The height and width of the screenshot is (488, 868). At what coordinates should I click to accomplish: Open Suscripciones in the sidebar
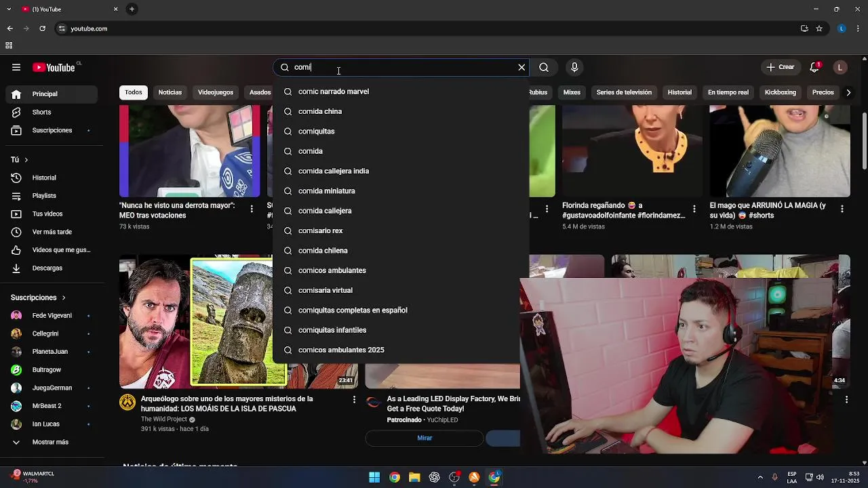(x=52, y=130)
